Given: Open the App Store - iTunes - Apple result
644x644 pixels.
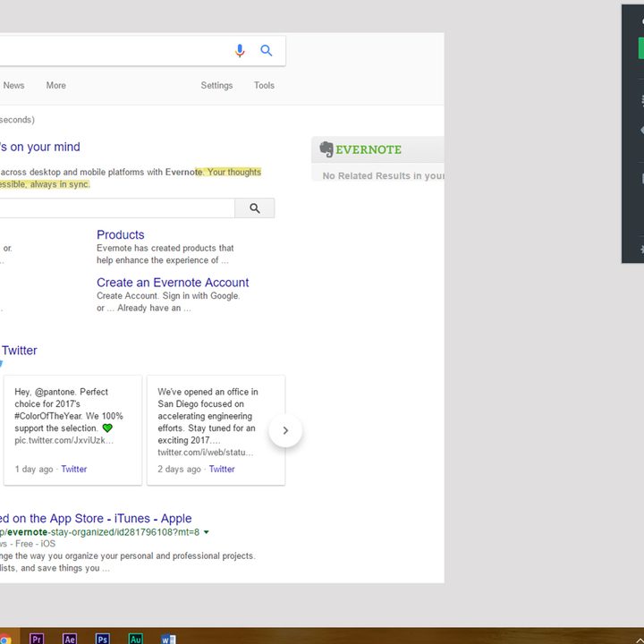Looking at the screenshot, I should coord(96,518).
